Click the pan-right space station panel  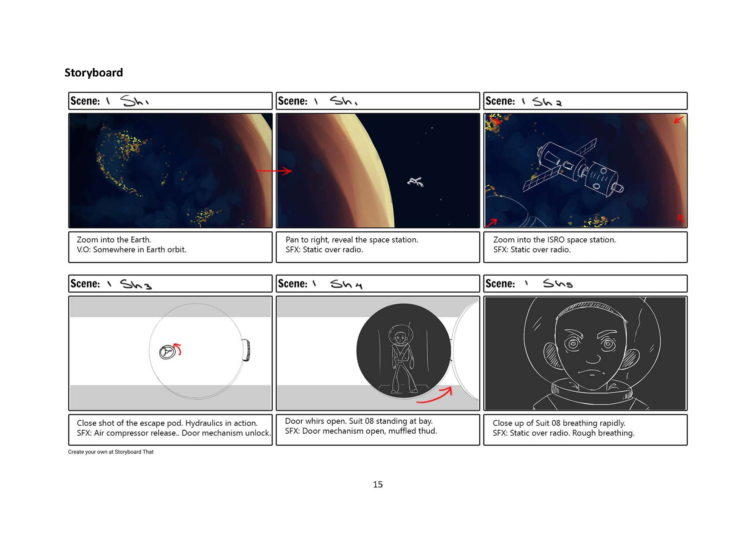point(378,170)
